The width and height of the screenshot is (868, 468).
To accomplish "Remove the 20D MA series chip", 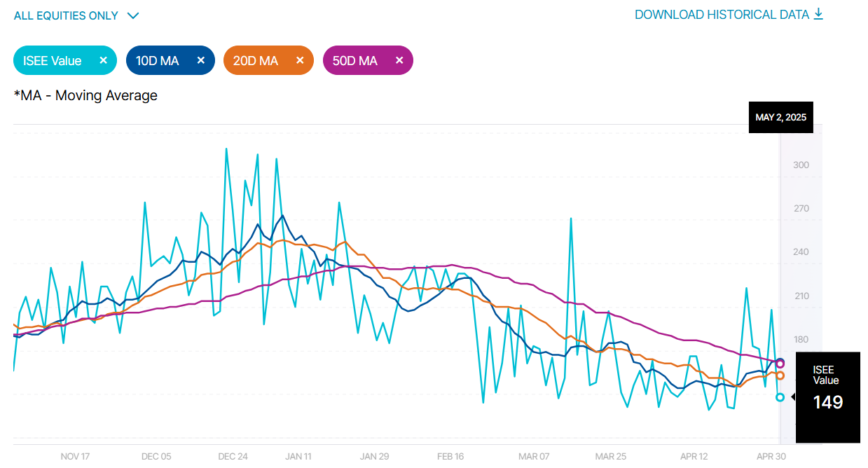I will pyautogui.click(x=300, y=60).
